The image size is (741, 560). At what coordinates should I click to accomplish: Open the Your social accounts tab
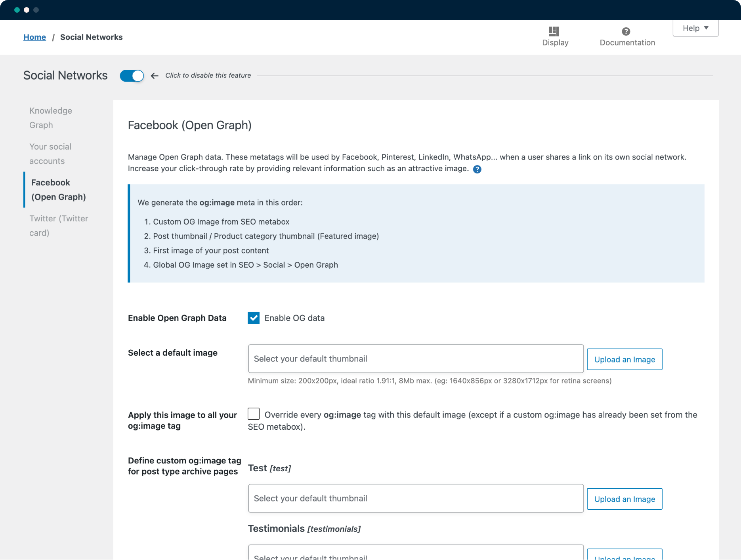(50, 154)
